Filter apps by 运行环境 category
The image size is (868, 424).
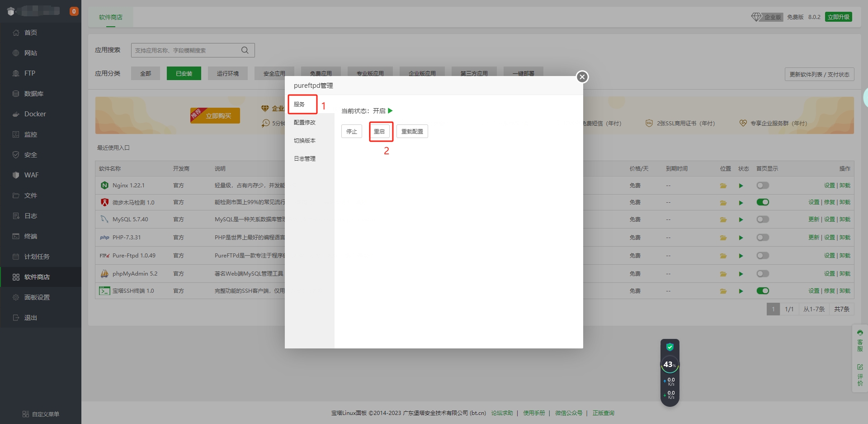pos(228,73)
